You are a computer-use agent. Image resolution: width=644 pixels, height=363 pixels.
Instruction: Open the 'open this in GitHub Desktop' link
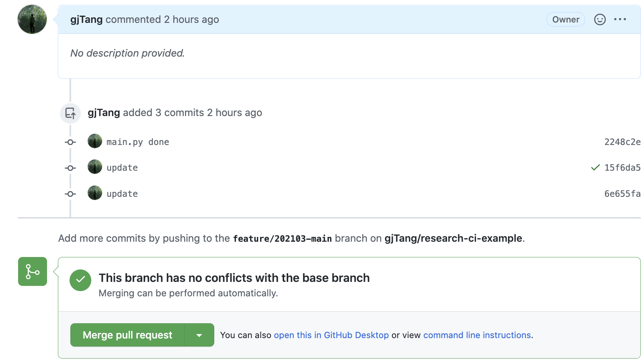331,335
